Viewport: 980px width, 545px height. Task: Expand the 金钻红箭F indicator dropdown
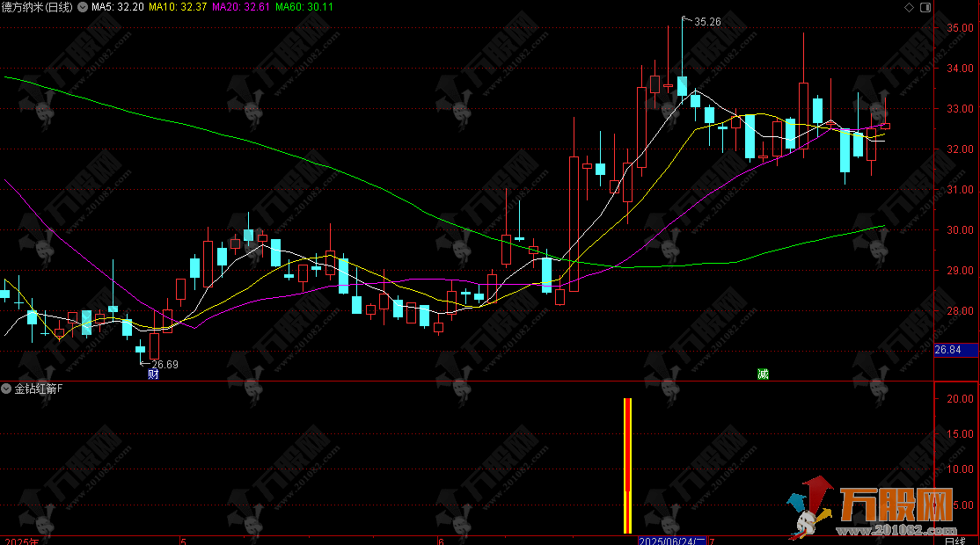click(x=6, y=389)
